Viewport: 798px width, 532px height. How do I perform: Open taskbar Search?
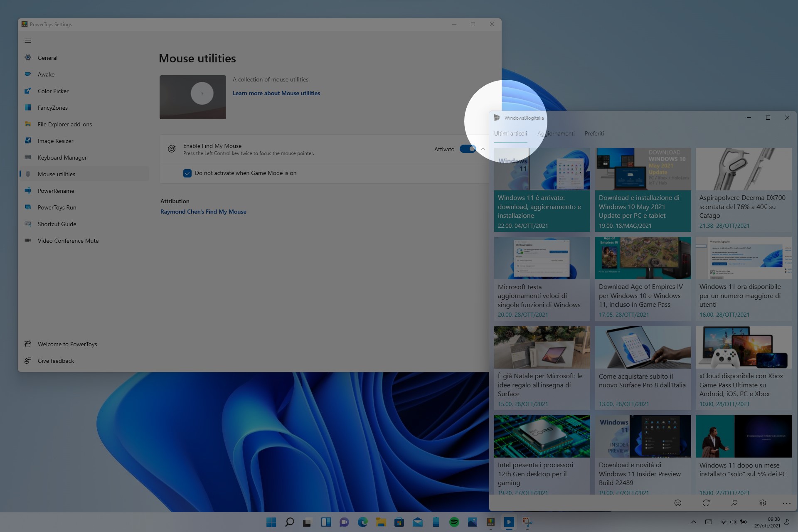[289, 522]
